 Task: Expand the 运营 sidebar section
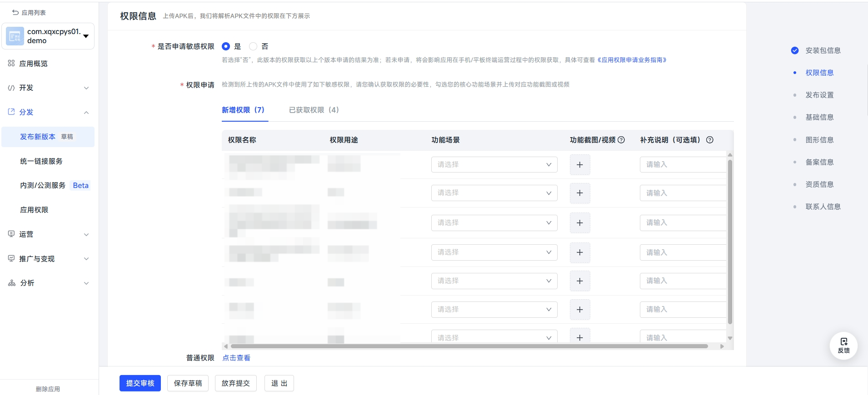[48, 234]
